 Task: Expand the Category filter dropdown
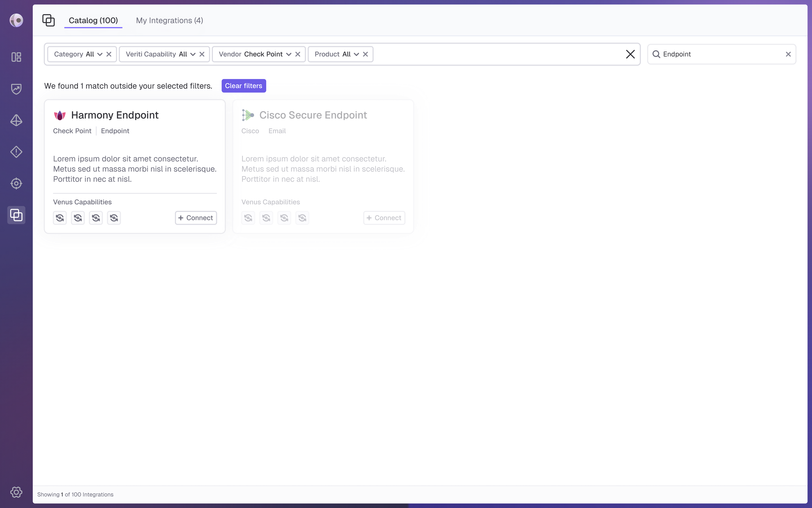100,54
